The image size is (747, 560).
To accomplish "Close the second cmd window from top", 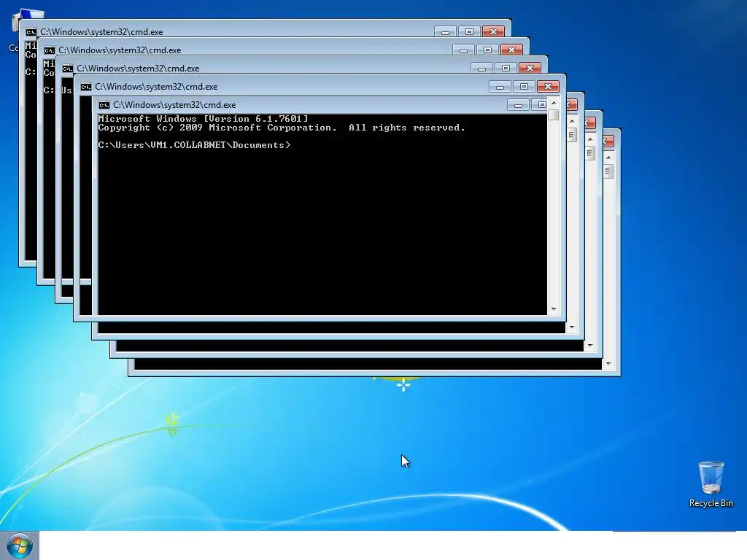I will [x=511, y=50].
